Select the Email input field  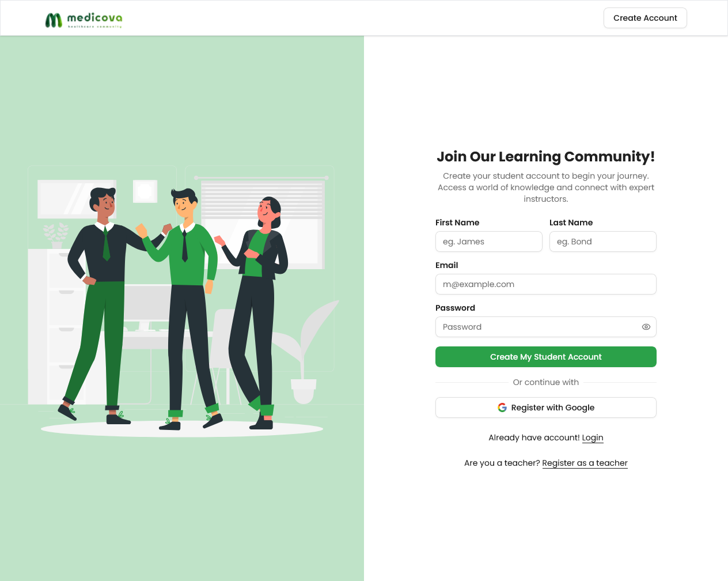click(x=546, y=284)
